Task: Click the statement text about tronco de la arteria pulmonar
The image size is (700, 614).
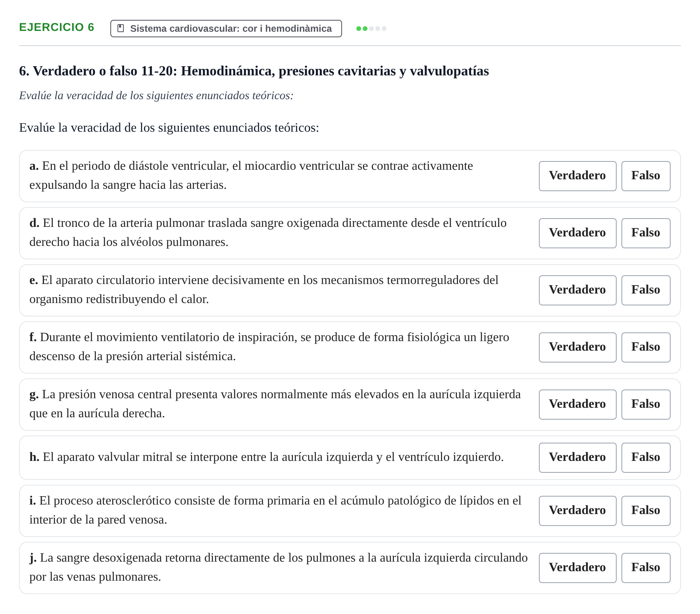Action: pos(268,232)
